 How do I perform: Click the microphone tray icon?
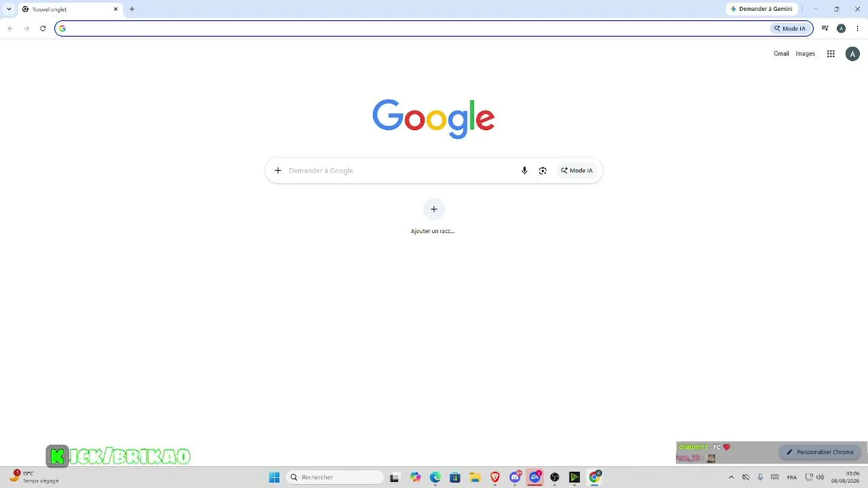tap(760, 478)
